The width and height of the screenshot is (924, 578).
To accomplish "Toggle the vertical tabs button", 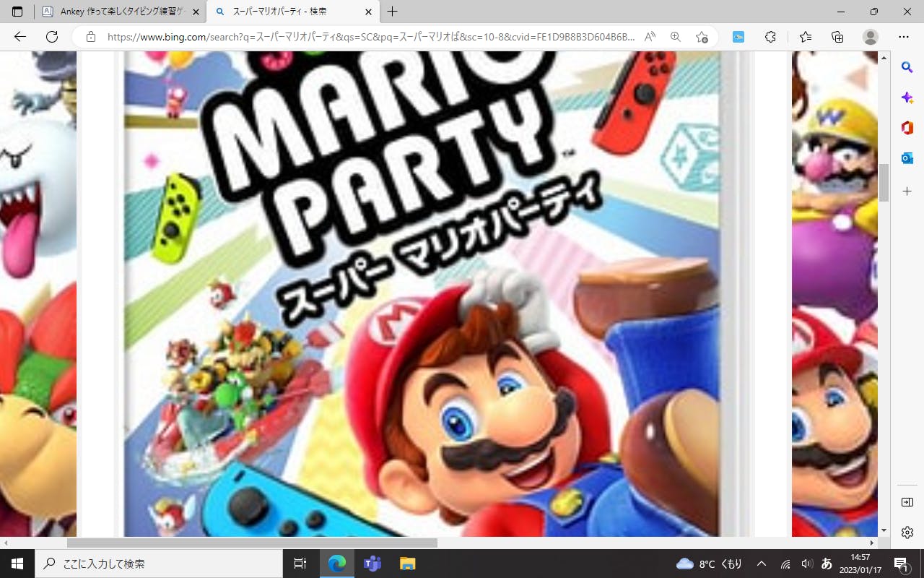I will click(x=17, y=12).
